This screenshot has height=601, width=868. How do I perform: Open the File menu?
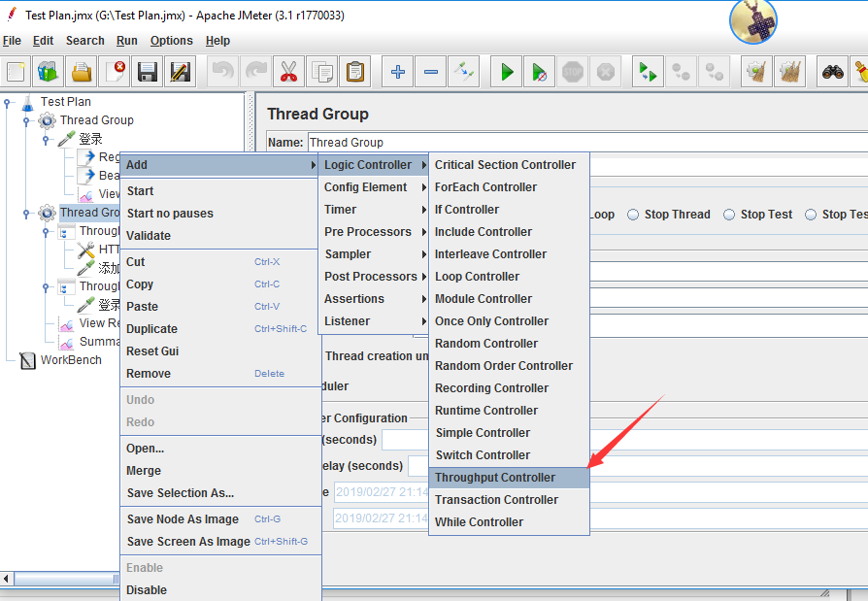tap(12, 41)
